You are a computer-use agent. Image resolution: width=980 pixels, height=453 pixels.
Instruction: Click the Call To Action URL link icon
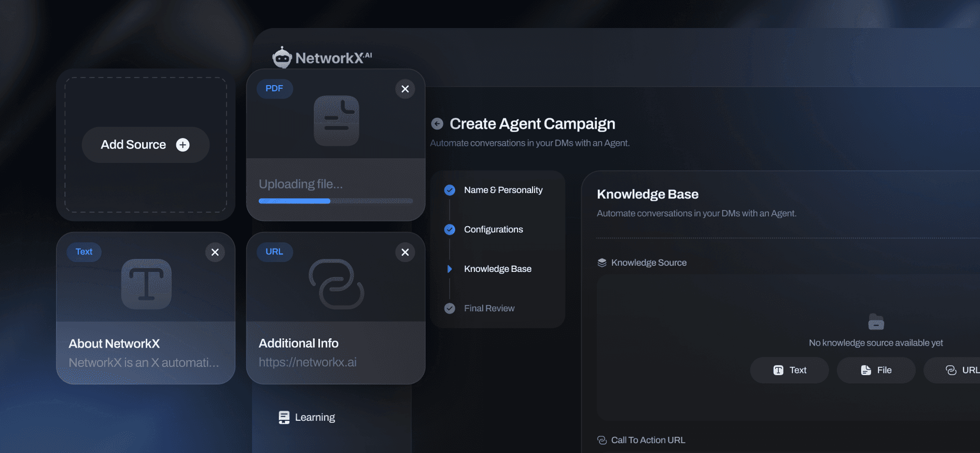(602, 440)
